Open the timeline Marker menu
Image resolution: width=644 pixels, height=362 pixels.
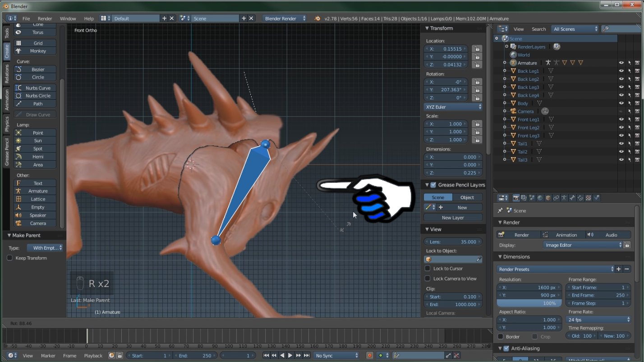(x=48, y=356)
